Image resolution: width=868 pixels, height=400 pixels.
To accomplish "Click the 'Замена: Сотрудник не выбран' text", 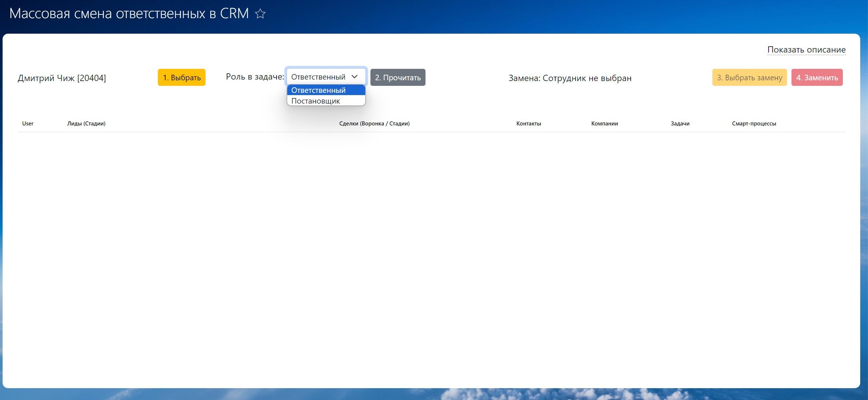I will tap(570, 78).
